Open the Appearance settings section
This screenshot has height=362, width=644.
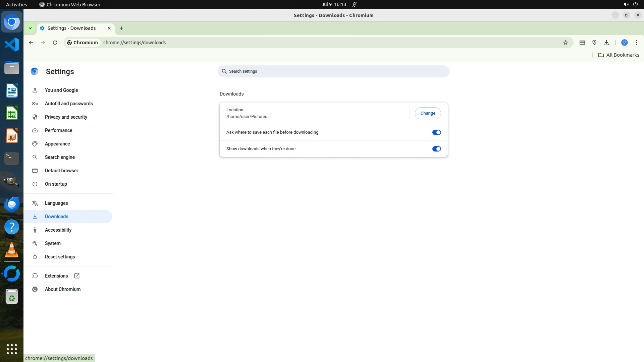57,144
